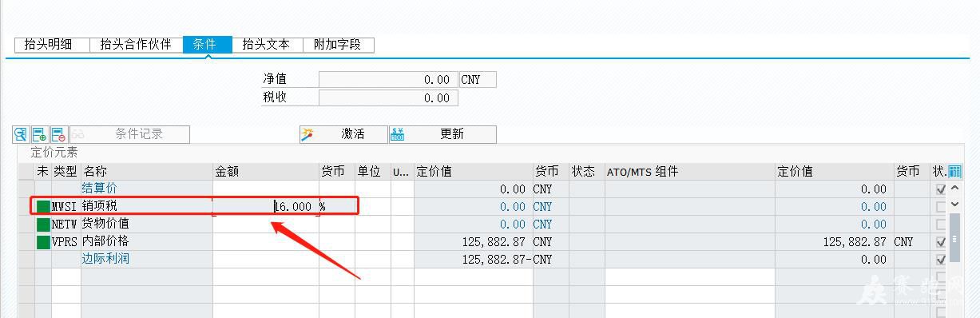
Task: Open the table column settings icon
Action: point(954,171)
